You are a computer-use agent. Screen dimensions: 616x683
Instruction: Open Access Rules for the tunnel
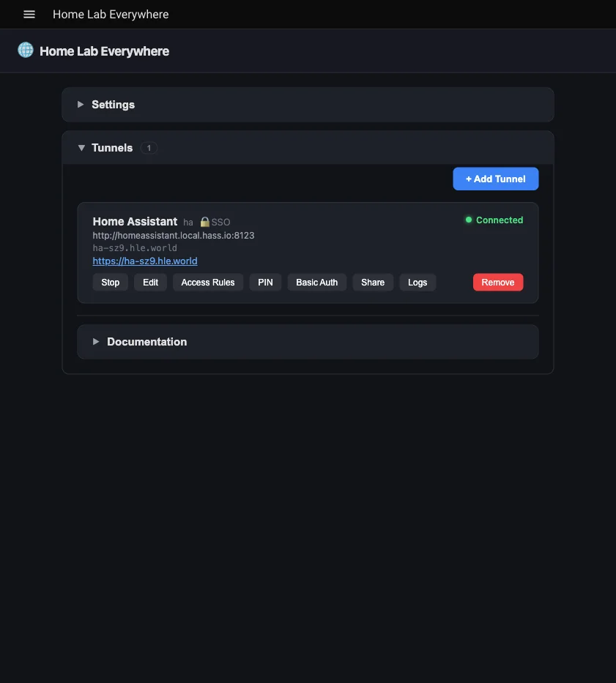[x=207, y=282]
